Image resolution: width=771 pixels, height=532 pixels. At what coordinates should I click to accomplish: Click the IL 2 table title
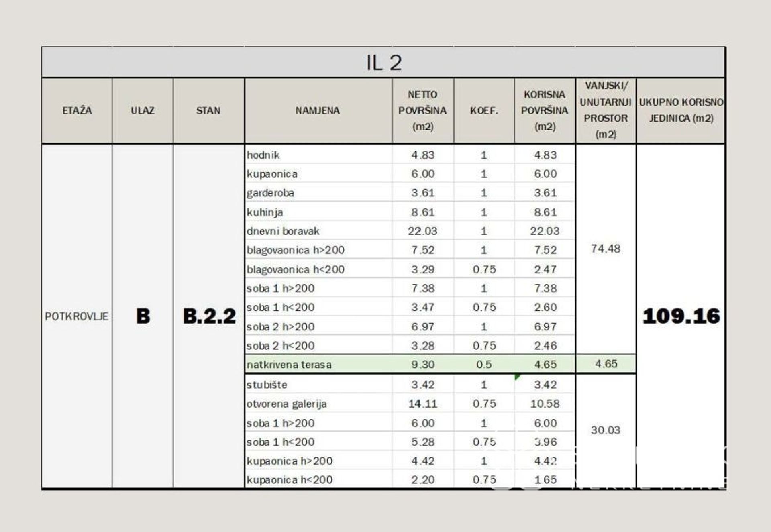(x=384, y=63)
